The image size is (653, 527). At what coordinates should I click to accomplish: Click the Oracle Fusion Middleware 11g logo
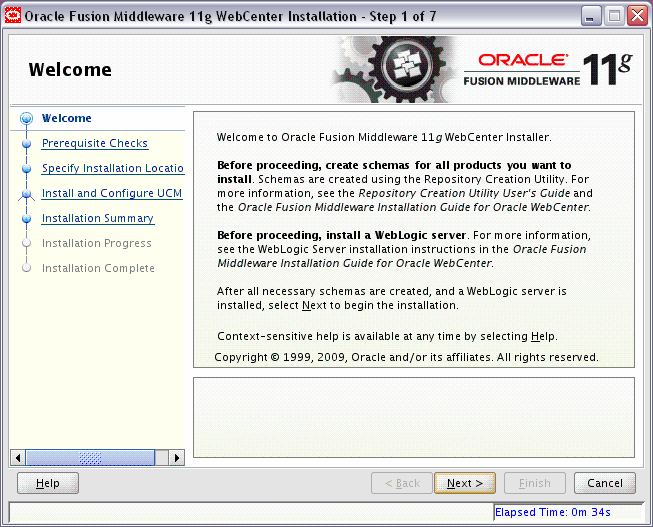[x=548, y=70]
